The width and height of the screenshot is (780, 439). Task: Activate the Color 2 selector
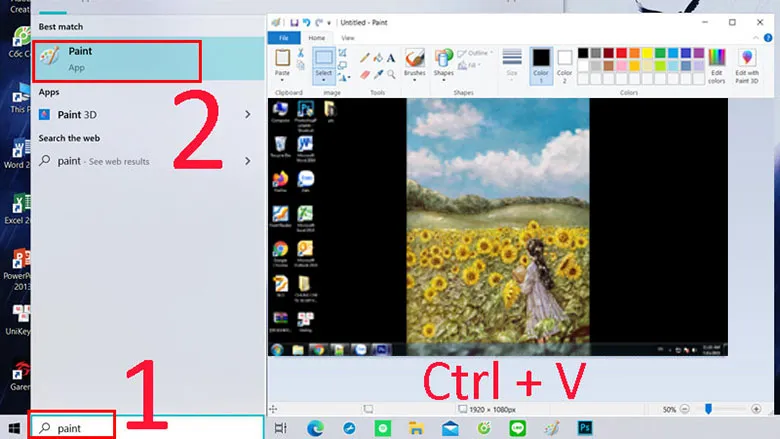pos(565,64)
